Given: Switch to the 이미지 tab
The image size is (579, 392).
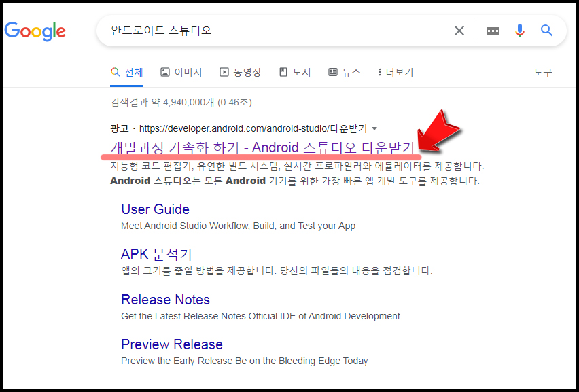Looking at the screenshot, I should coord(181,72).
